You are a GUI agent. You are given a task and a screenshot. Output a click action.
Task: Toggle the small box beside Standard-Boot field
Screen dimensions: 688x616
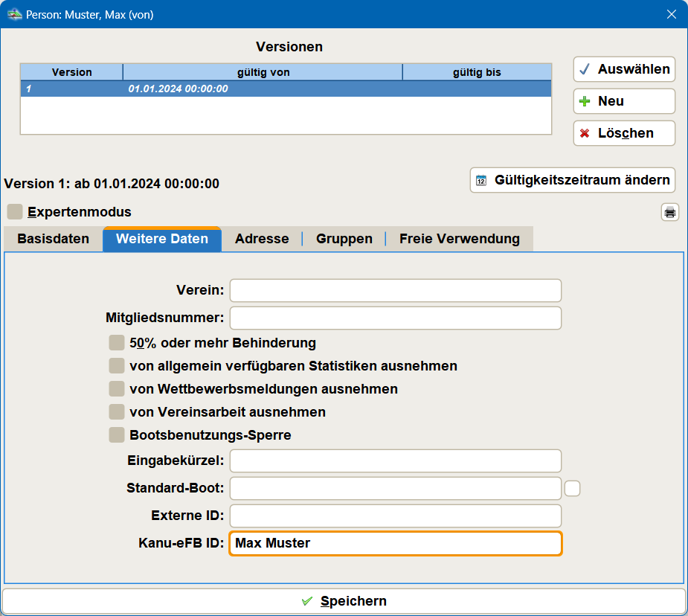coord(572,489)
